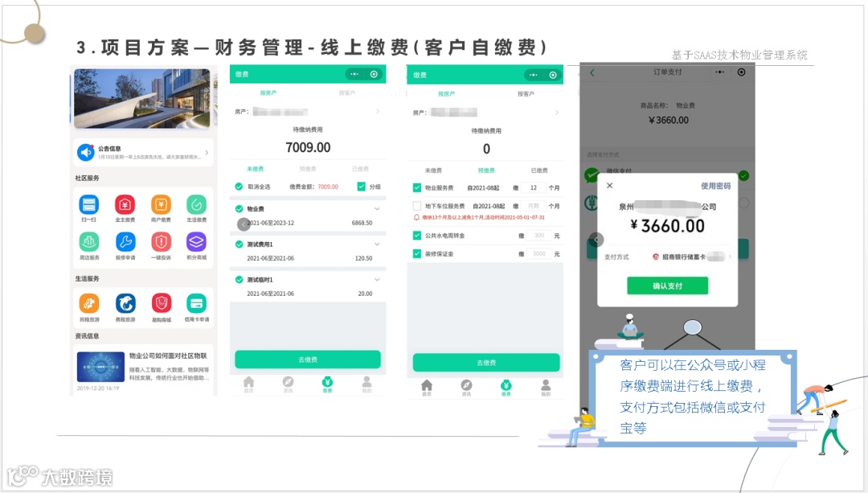The width and height of the screenshot is (868, 493).
Task: Tap 去缴费 button on prepay screen
Action: click(x=486, y=363)
